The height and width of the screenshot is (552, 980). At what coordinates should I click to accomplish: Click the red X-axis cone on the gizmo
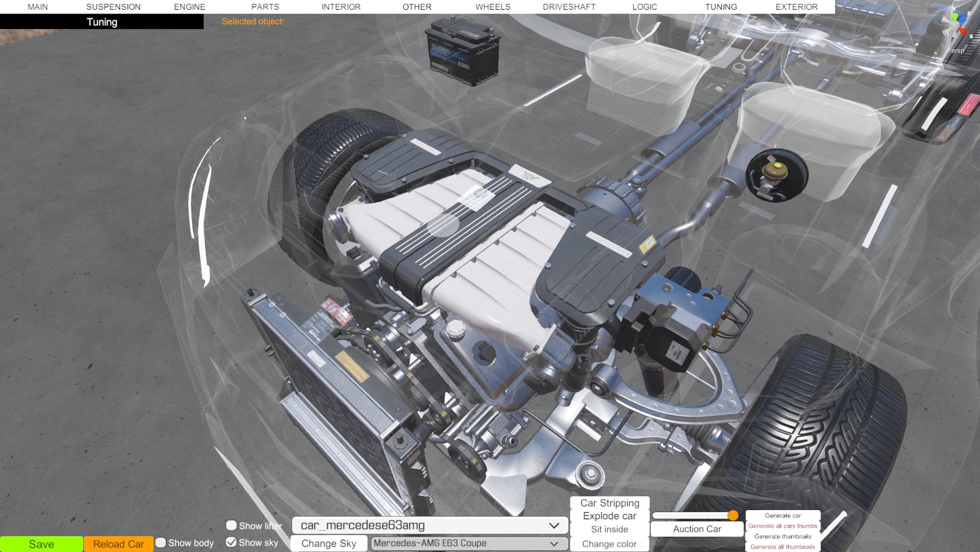[964, 32]
